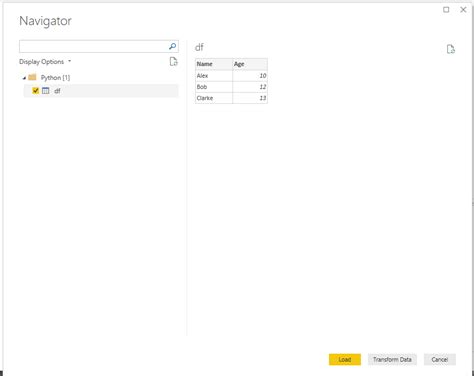Click the Python [1] folder label
Image resolution: width=474 pixels, height=376 pixels.
[x=55, y=78]
